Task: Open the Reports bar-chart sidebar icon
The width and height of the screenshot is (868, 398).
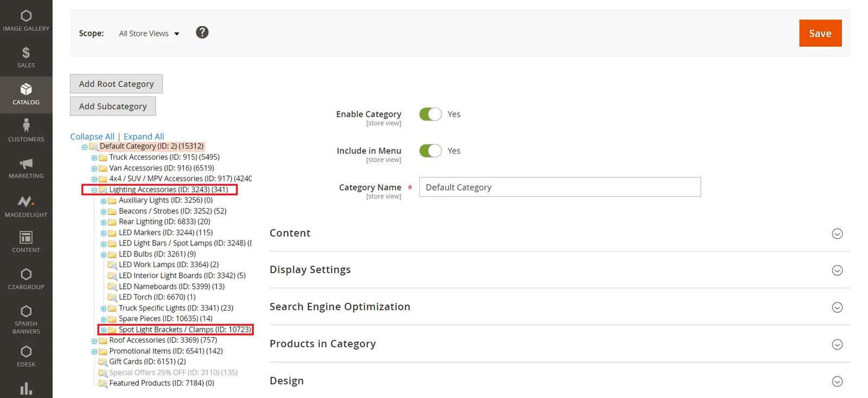Action: coord(26,389)
